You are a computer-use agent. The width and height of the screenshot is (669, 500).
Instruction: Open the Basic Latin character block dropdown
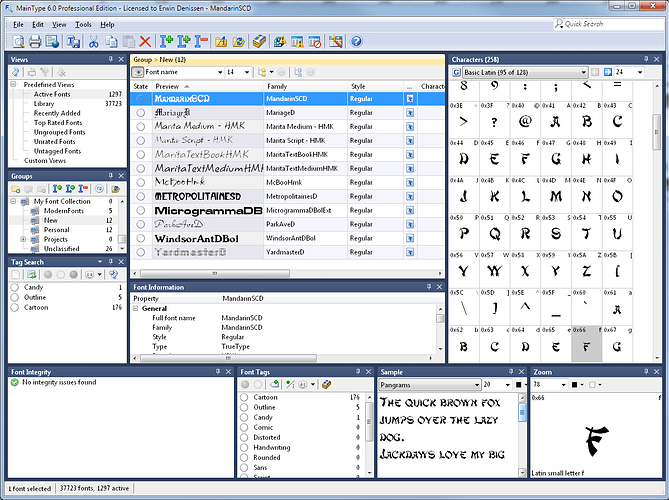584,72
